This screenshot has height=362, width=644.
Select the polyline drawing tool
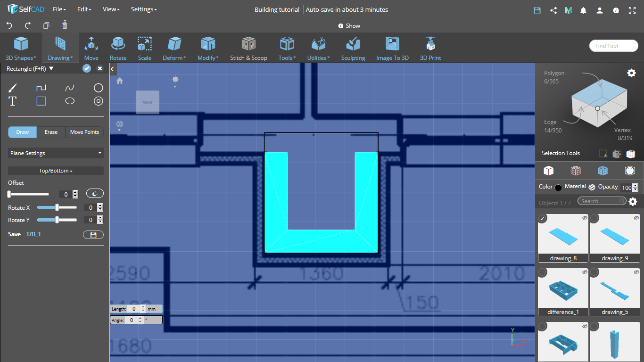click(41, 88)
